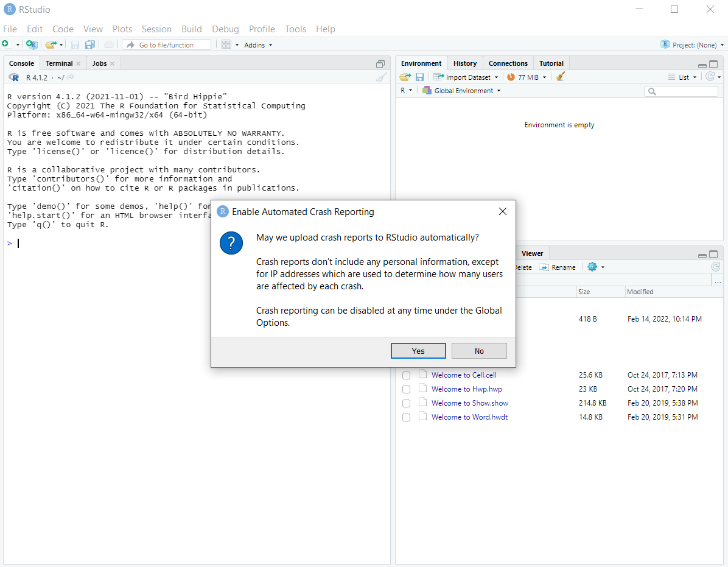Click the Save workspace disk icon in Environment
This screenshot has width=728, height=567.
(419, 77)
